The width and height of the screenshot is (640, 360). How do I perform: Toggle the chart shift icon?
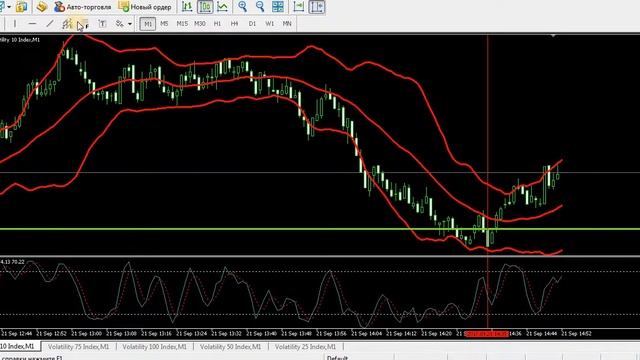point(317,7)
